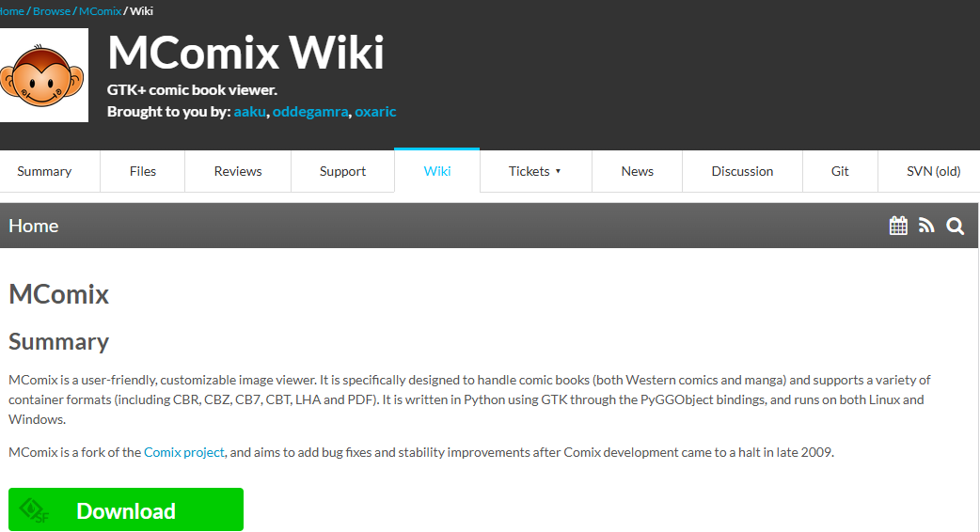Open the wiki calendar history icon
The width and height of the screenshot is (980, 532).
coord(898,226)
